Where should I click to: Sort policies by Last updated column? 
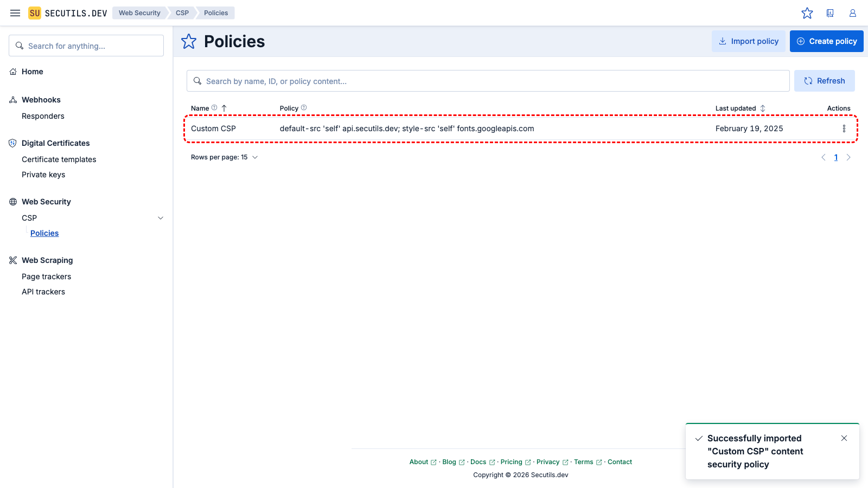tap(740, 108)
